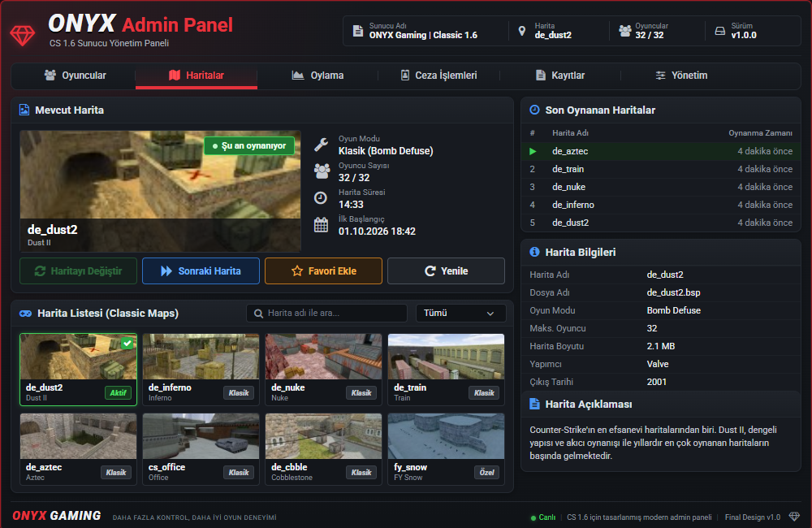Select the de_inferno map thumbnail

(x=201, y=357)
